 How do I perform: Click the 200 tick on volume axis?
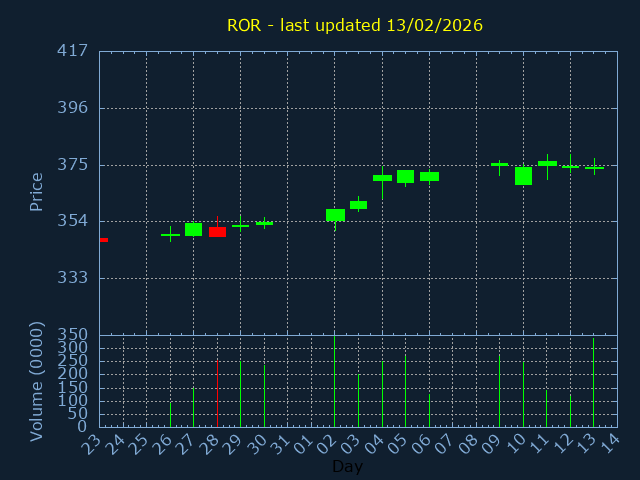(x=76, y=374)
